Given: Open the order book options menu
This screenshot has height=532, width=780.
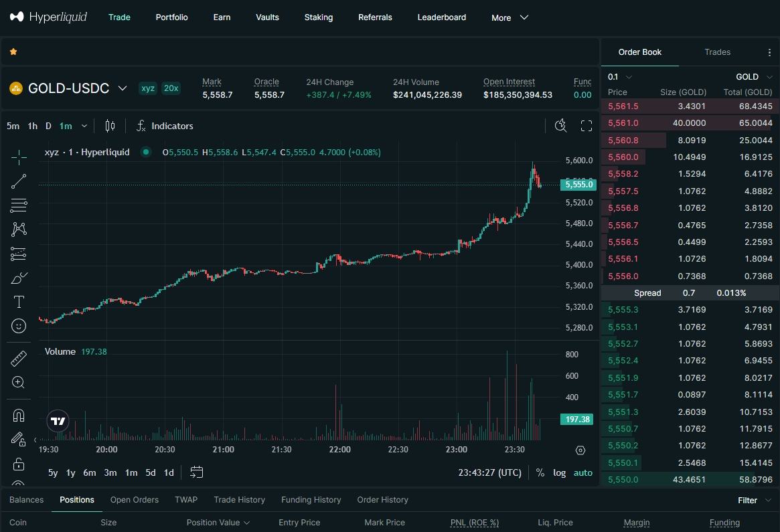Looking at the screenshot, I should click(769, 52).
